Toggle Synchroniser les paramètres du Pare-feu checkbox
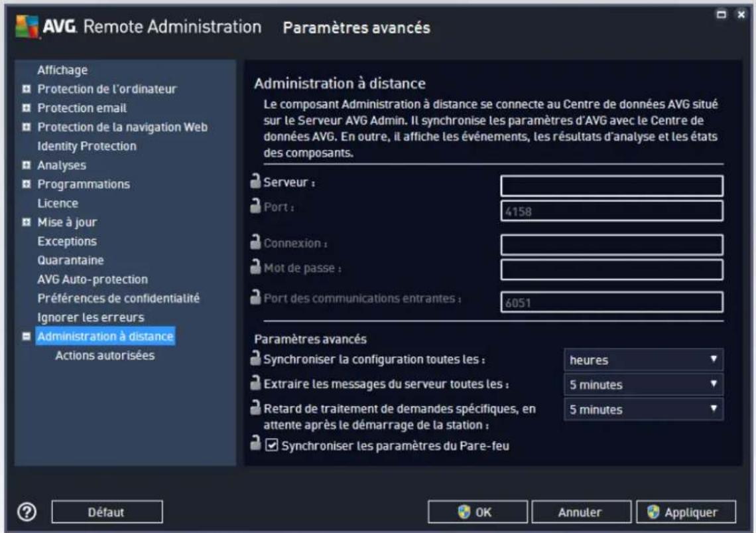This screenshot has width=756, height=533. pos(272,445)
